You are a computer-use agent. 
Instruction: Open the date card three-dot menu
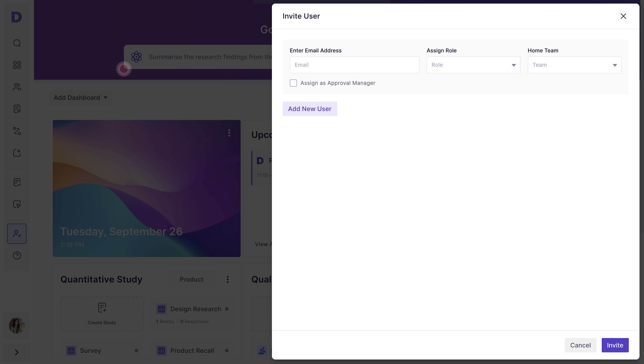229,133
